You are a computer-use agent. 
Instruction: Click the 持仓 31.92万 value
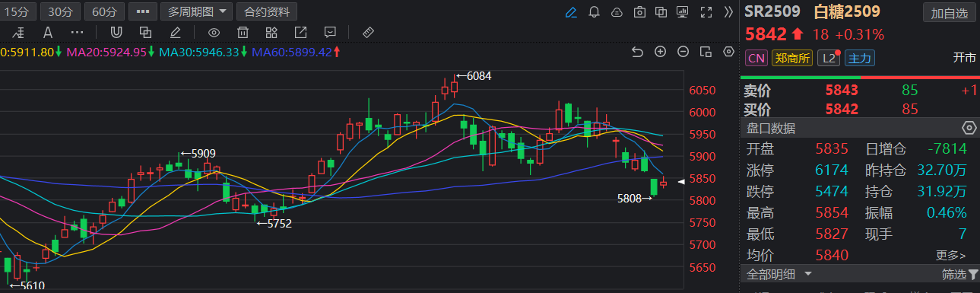click(942, 191)
